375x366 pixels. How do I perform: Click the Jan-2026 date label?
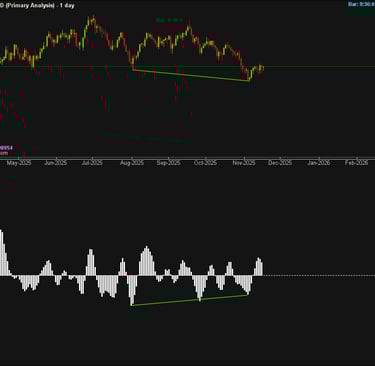pyautogui.click(x=319, y=163)
